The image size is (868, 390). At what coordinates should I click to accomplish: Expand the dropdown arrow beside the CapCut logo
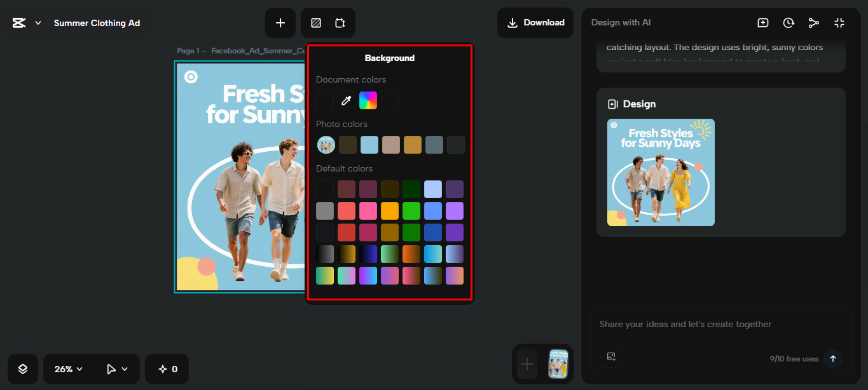[x=38, y=23]
